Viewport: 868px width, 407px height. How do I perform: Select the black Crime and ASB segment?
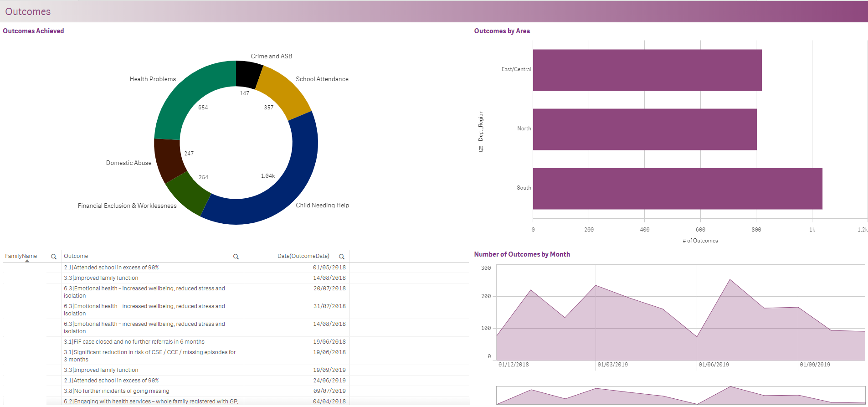[x=248, y=74]
